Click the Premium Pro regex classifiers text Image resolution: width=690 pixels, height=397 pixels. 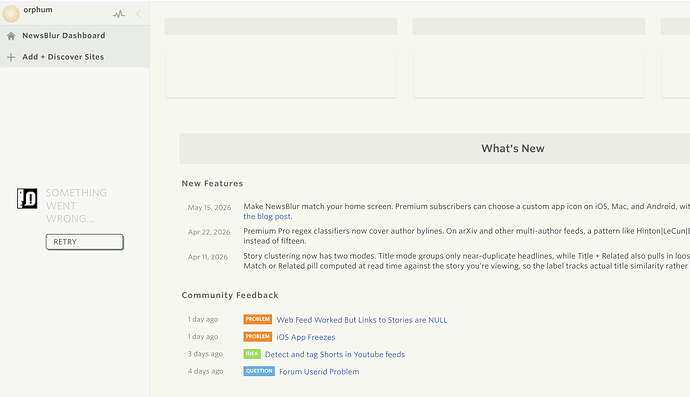coord(466,236)
